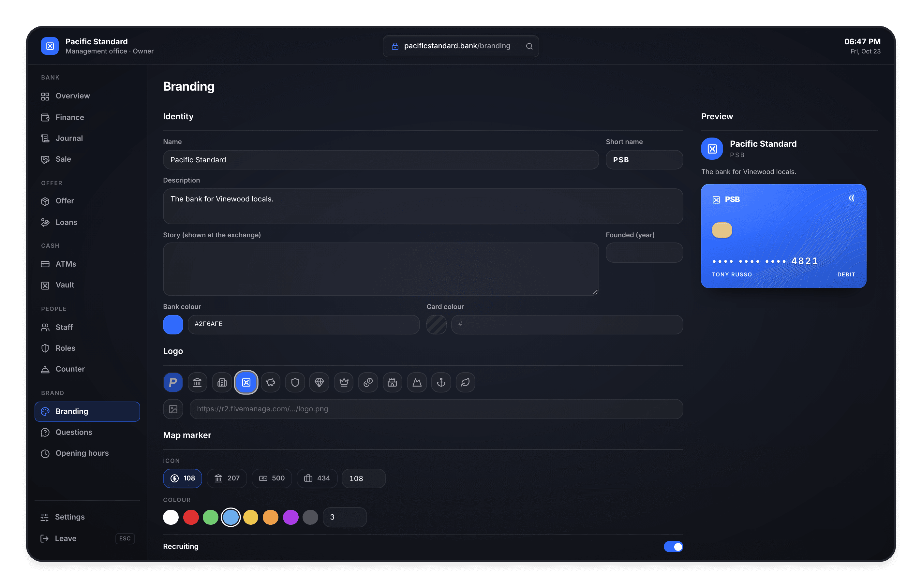Click the image upload icon beside logo URL
Image resolution: width=922 pixels, height=588 pixels.
[x=173, y=409]
